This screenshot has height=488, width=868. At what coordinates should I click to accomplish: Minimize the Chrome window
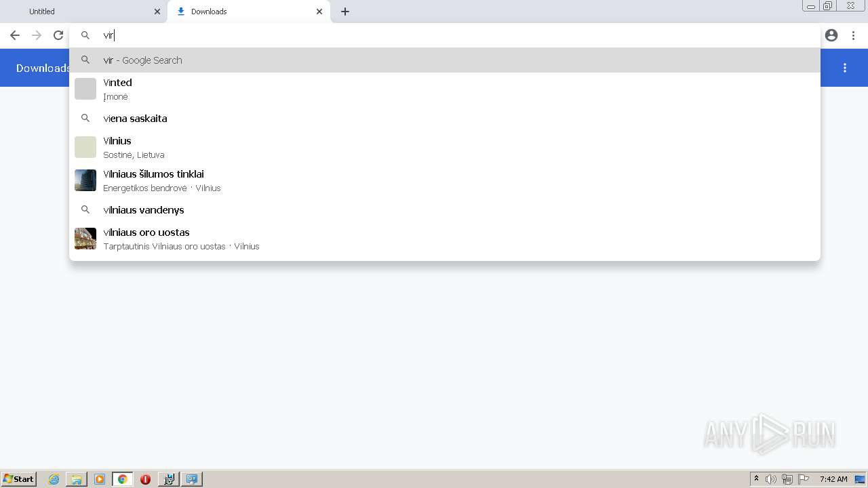pos(811,6)
